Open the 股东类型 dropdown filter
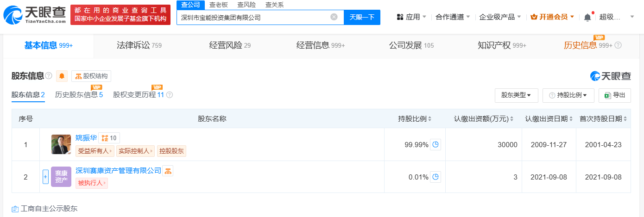644x217 pixels. [516, 95]
